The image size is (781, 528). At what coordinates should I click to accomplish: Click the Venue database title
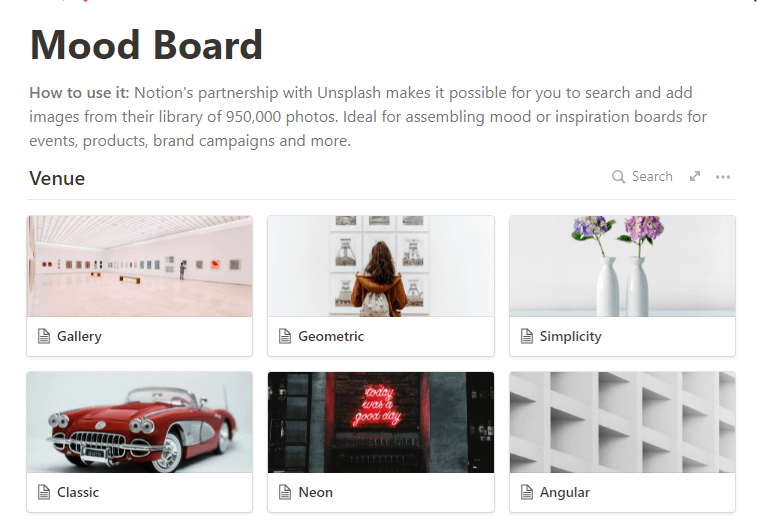point(57,178)
